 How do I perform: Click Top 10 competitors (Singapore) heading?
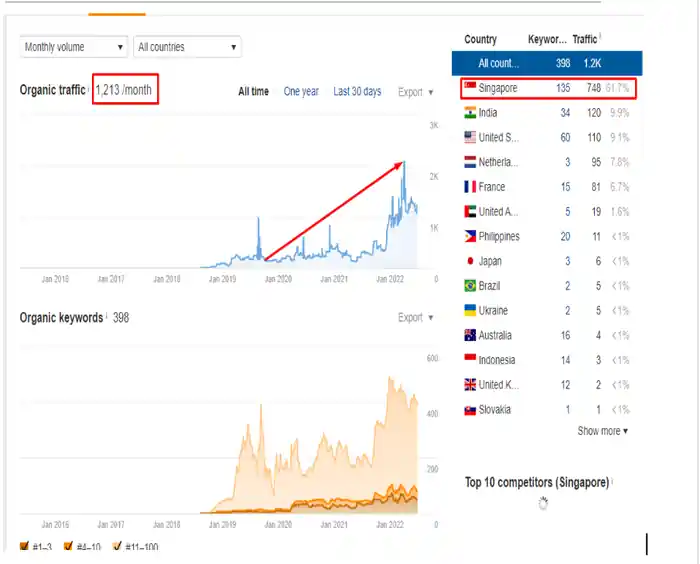537,482
